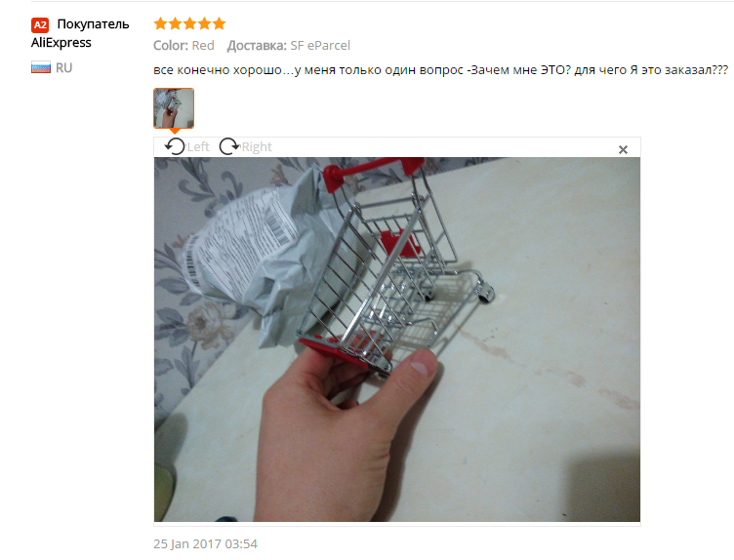Screen dimensions: 734x560
Task: Click the Russian flag icon
Action: tap(41, 67)
